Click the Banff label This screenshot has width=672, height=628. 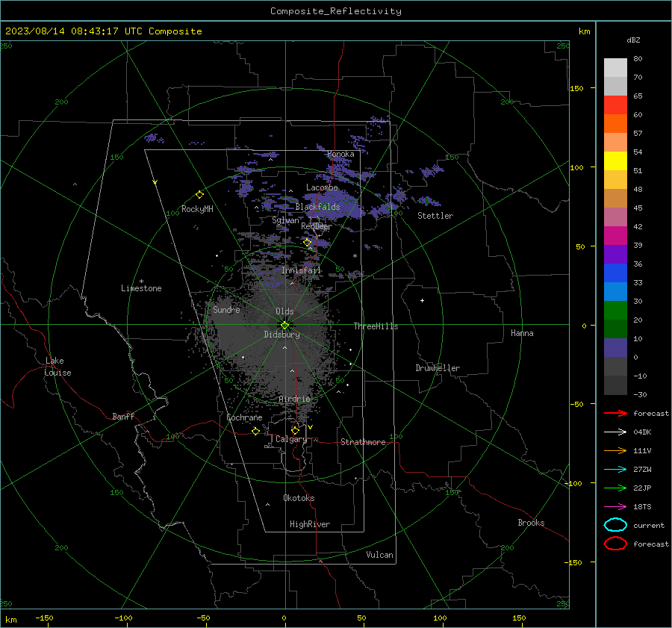point(123,417)
